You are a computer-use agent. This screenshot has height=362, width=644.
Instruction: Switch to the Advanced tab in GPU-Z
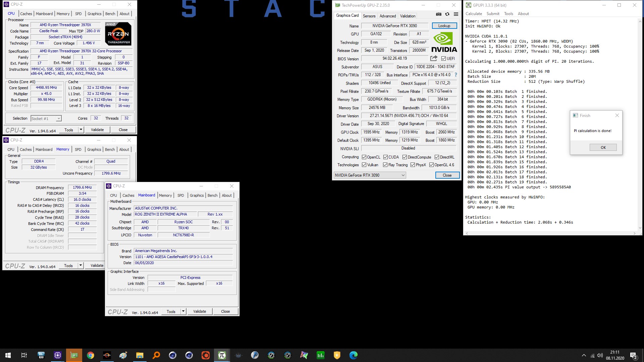(x=388, y=16)
